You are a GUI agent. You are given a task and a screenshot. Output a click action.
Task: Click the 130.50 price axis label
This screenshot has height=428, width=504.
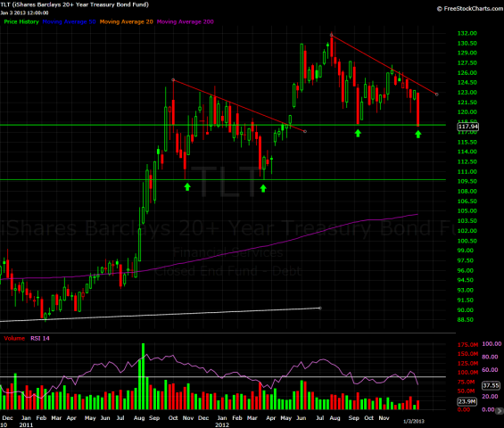[x=467, y=43]
